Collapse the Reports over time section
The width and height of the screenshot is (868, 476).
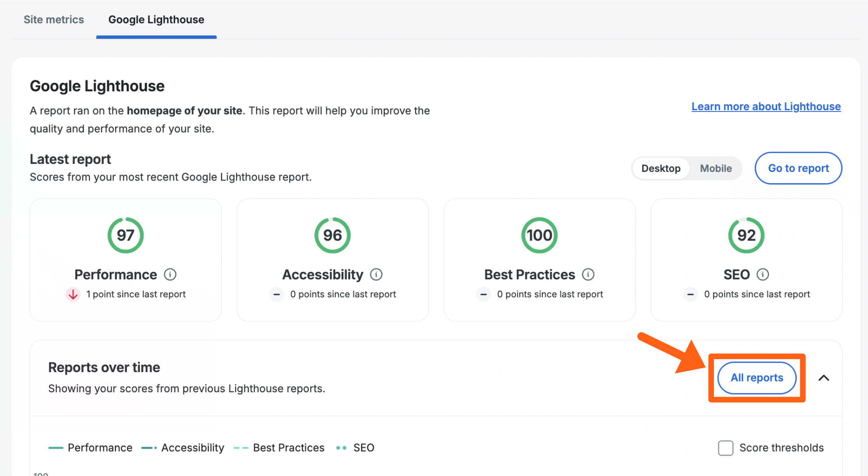pyautogui.click(x=824, y=378)
